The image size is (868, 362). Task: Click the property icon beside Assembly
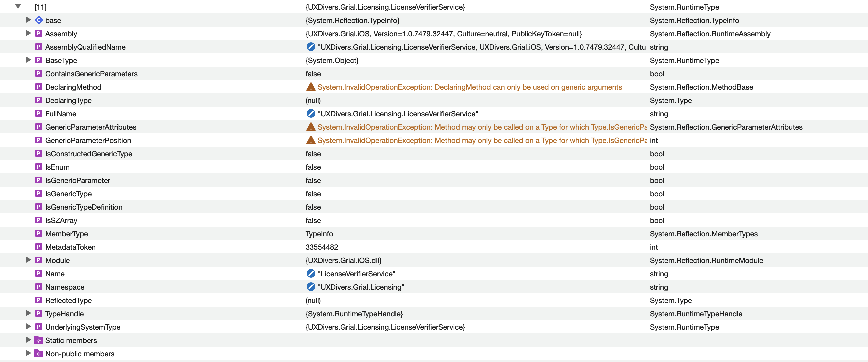[39, 34]
